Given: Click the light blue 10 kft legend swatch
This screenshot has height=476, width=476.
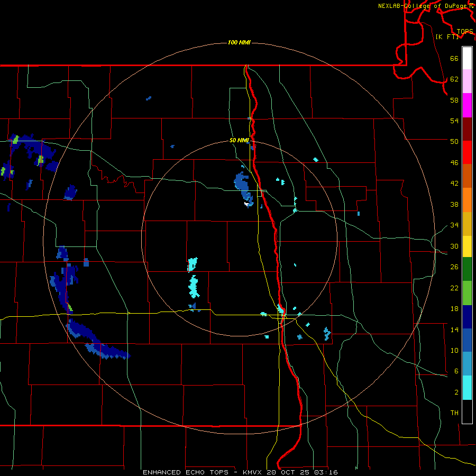Looking at the screenshot, I should pyautogui.click(x=467, y=364).
